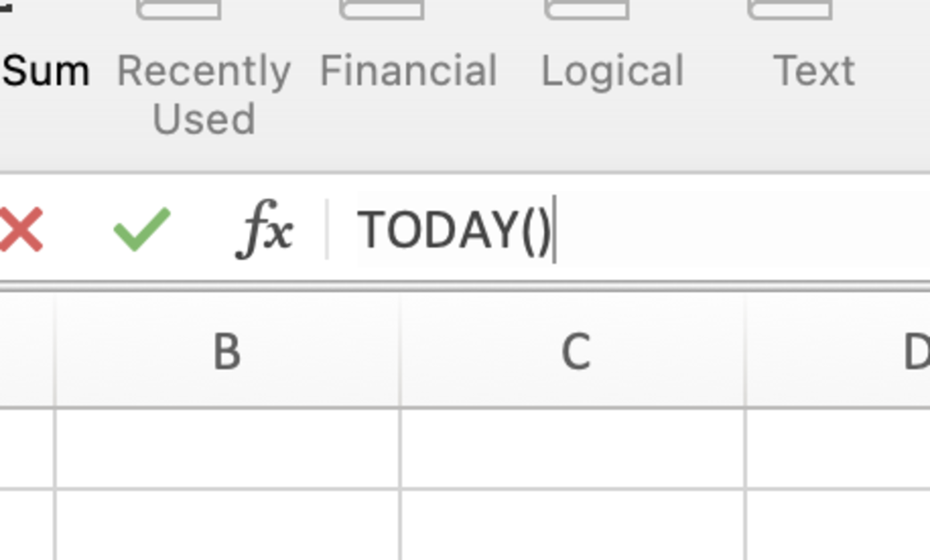
Task: Select first visible cell in column B
Action: 227,448
